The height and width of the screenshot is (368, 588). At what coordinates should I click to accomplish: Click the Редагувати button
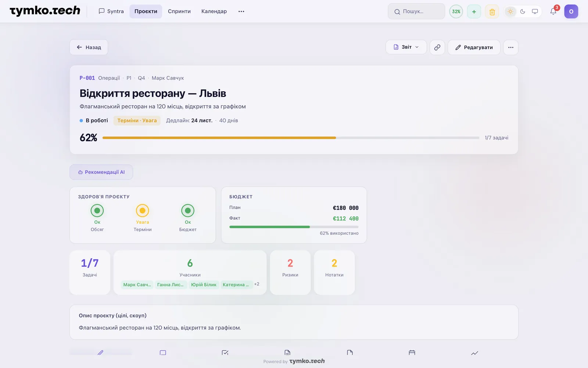(474, 47)
